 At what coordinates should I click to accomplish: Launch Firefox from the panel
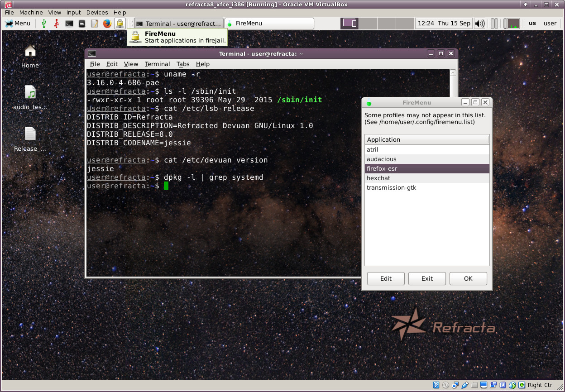click(107, 24)
